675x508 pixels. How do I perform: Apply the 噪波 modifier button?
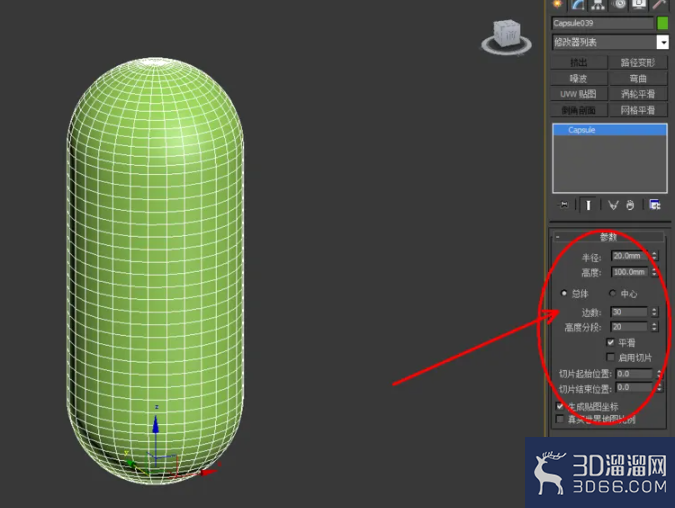click(x=579, y=79)
